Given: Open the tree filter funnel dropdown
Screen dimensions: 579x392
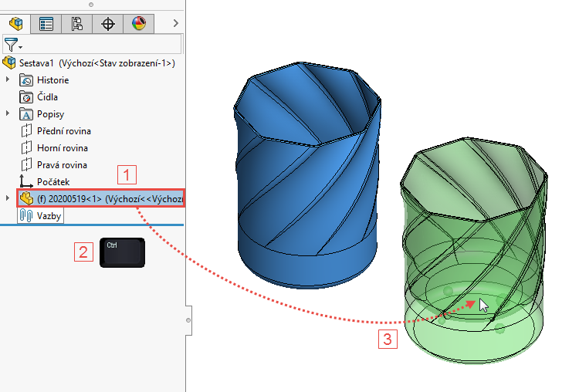Looking at the screenshot, I should tap(13, 45).
